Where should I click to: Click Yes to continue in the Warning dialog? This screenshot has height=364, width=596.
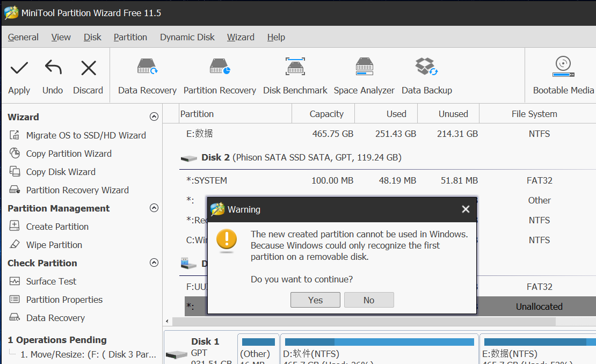pos(315,300)
